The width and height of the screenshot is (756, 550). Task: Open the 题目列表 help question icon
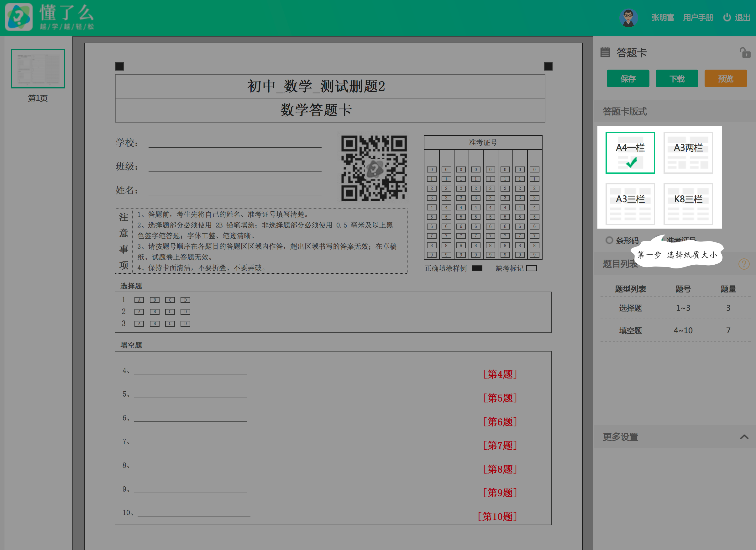(x=744, y=264)
